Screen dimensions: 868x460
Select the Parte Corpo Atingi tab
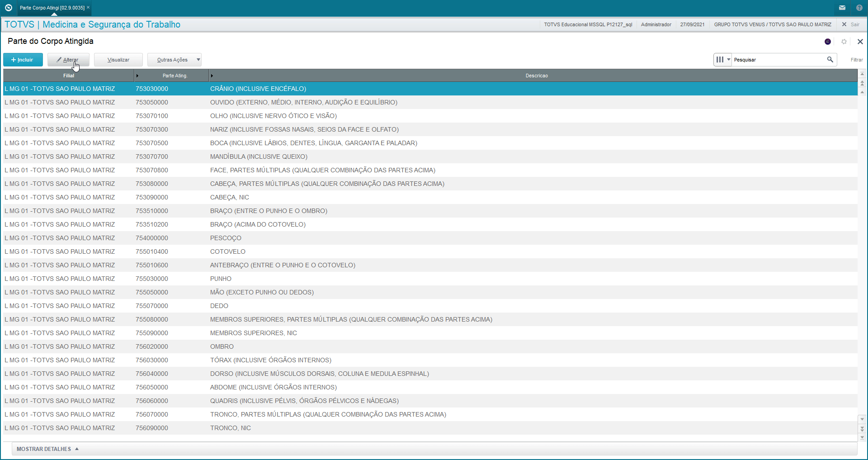[x=52, y=8]
